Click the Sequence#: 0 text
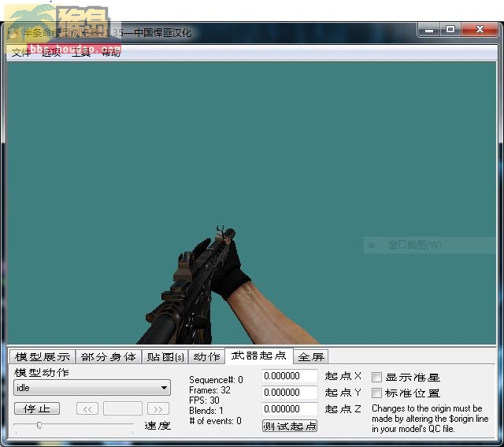 click(x=216, y=380)
